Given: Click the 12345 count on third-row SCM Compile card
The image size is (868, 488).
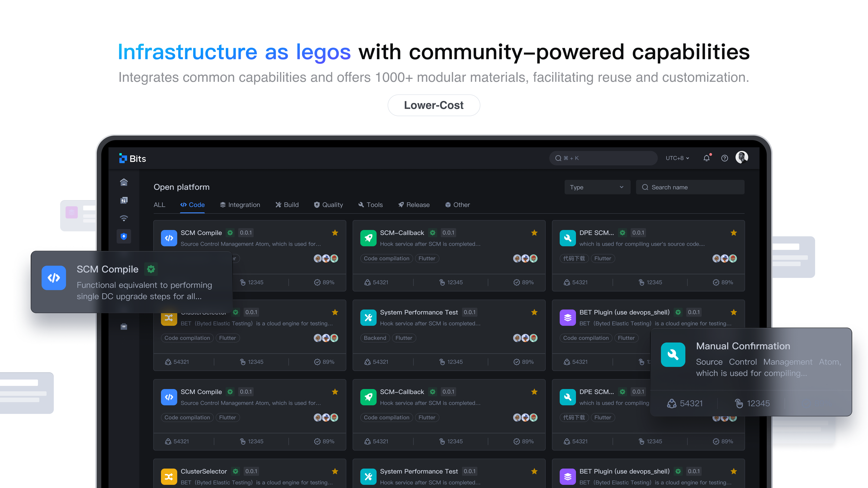Looking at the screenshot, I should pos(251,441).
